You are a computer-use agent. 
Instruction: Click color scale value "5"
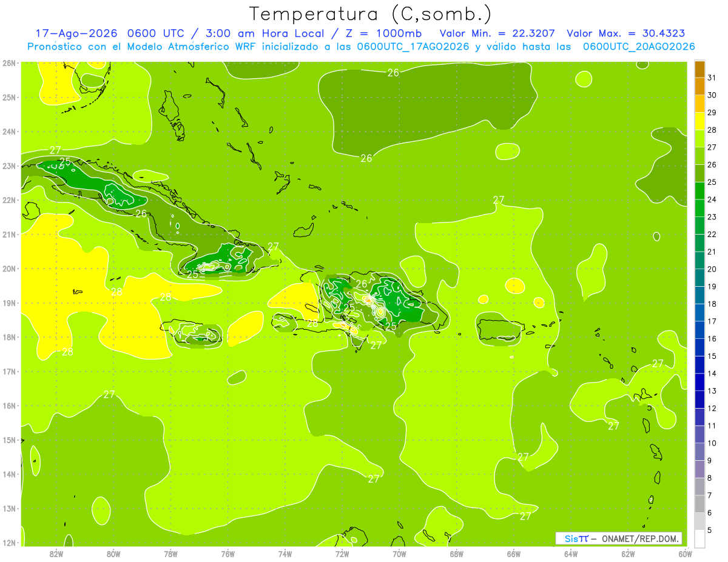tap(710, 530)
